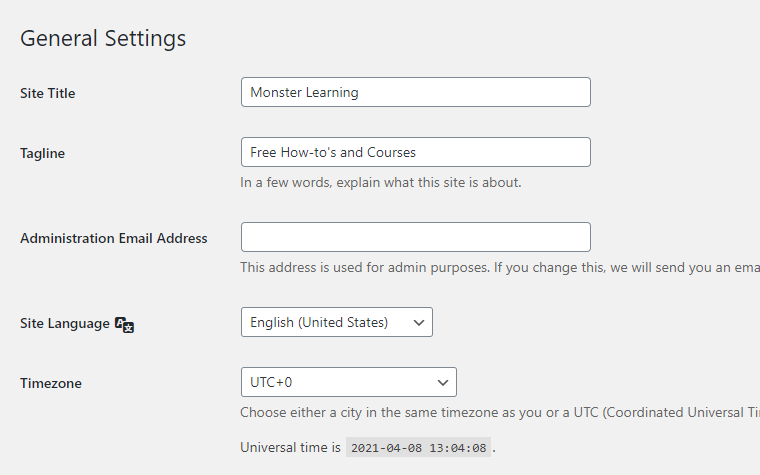Image resolution: width=760 pixels, height=475 pixels.
Task: Click the Site Title label
Action: (48, 93)
